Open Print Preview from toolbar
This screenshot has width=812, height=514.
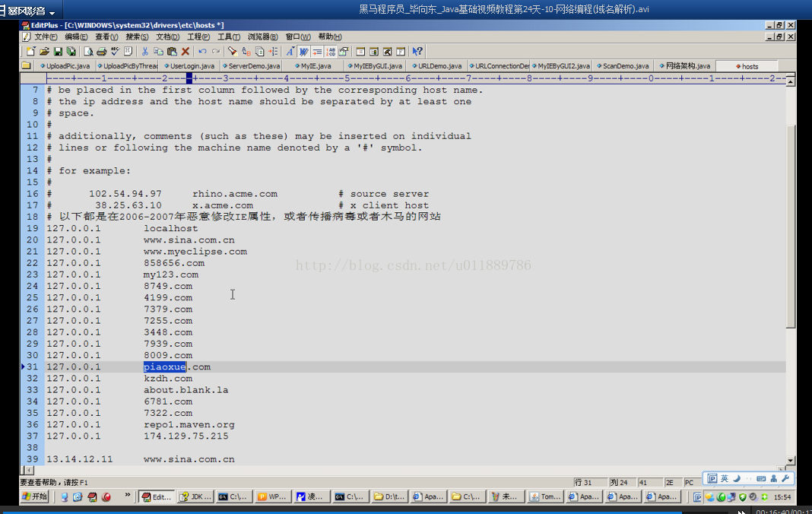point(88,51)
